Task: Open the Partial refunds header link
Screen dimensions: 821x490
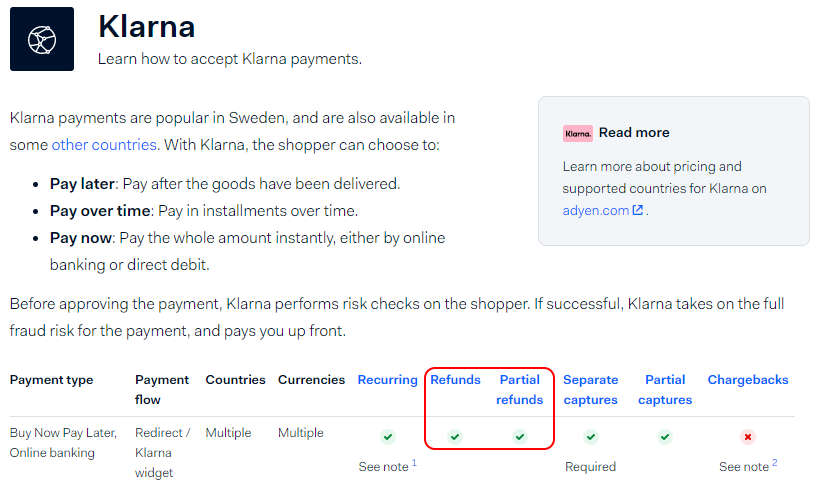Action: click(x=519, y=389)
